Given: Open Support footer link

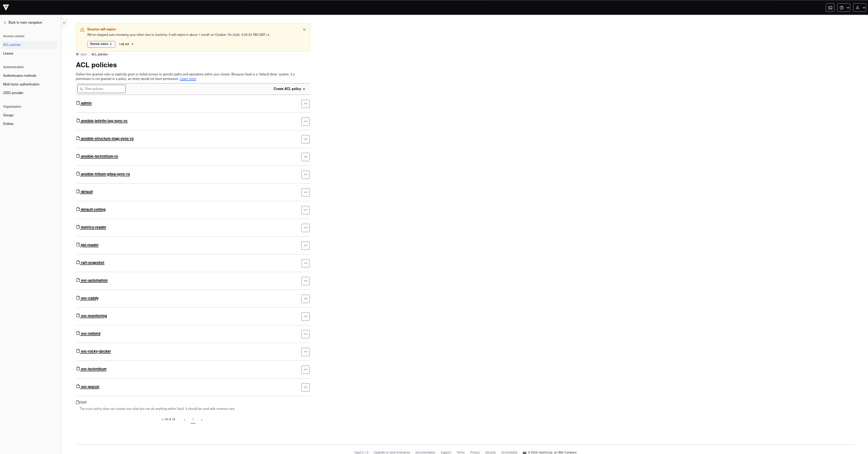Looking at the screenshot, I should [446, 453].
